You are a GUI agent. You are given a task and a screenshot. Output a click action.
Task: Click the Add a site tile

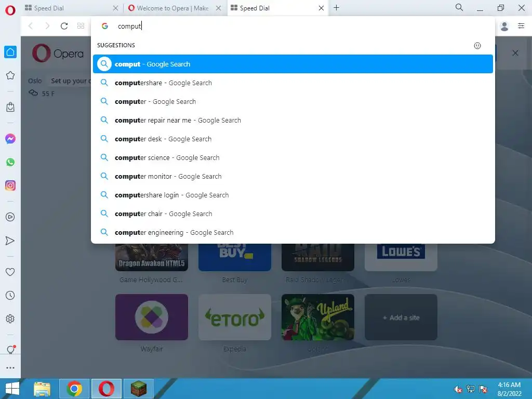(401, 317)
